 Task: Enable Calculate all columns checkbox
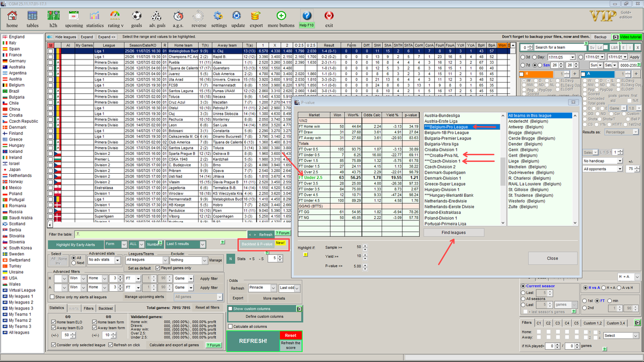[230, 326]
